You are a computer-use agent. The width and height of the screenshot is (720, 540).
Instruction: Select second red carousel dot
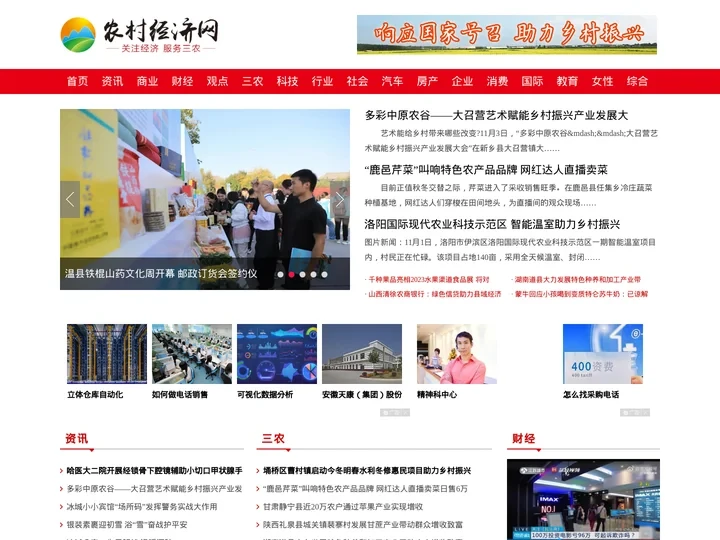291,275
